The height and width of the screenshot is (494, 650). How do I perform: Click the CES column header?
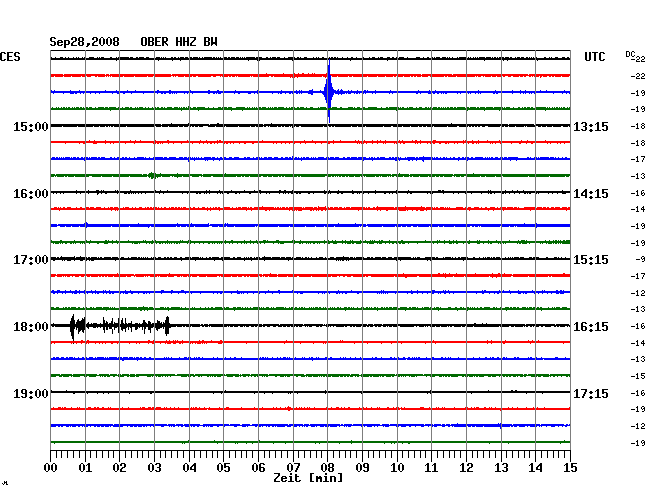[10, 57]
